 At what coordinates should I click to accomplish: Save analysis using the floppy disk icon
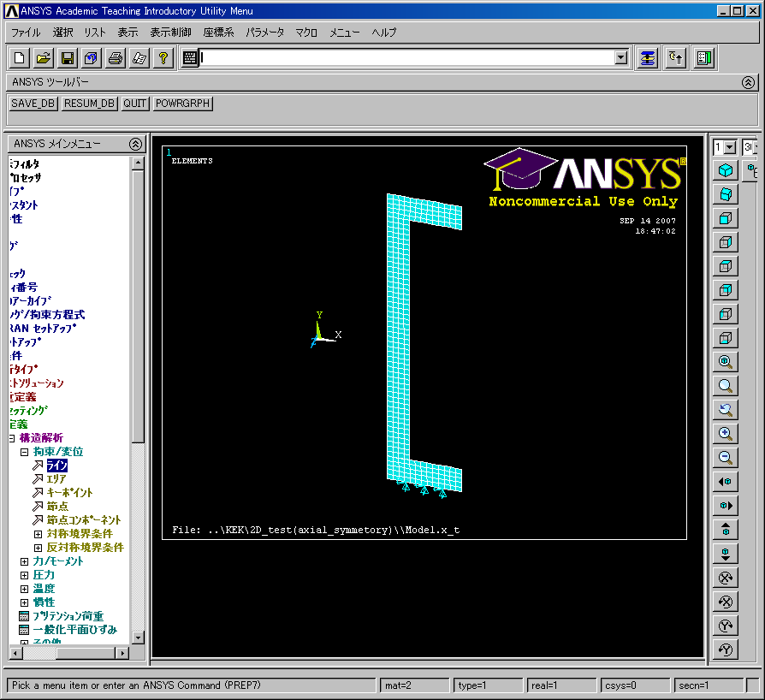[68, 58]
